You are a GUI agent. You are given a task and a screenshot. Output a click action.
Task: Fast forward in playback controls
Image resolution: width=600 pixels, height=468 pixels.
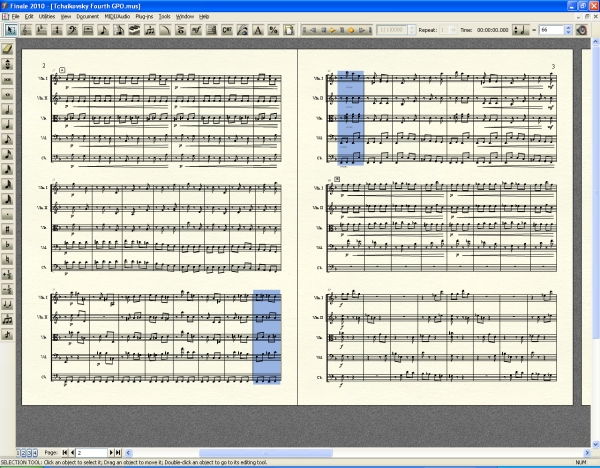pyautogui.click(x=360, y=30)
